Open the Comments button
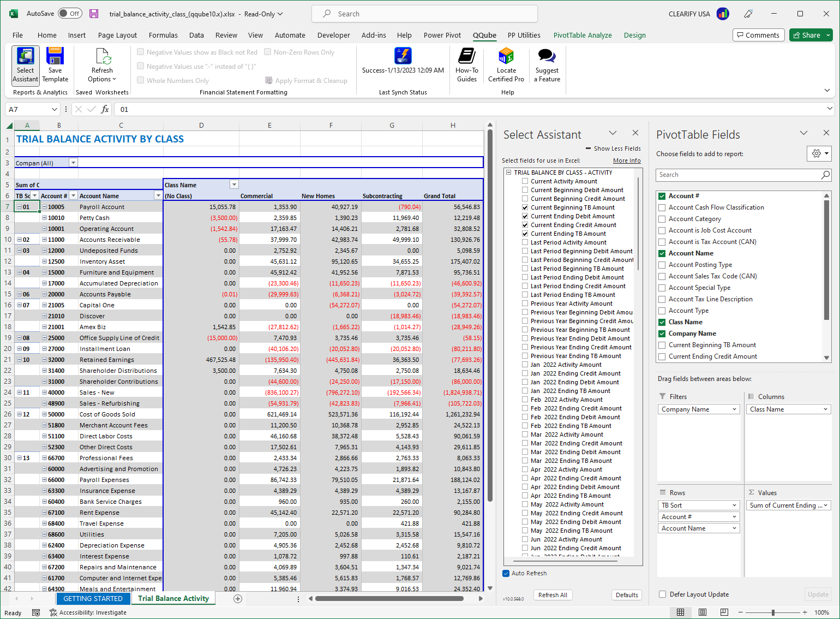 pyautogui.click(x=759, y=35)
